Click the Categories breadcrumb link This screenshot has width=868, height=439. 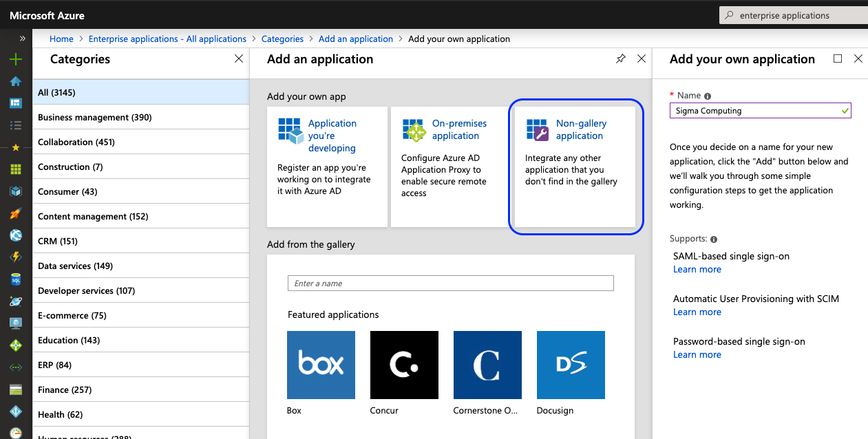point(282,39)
